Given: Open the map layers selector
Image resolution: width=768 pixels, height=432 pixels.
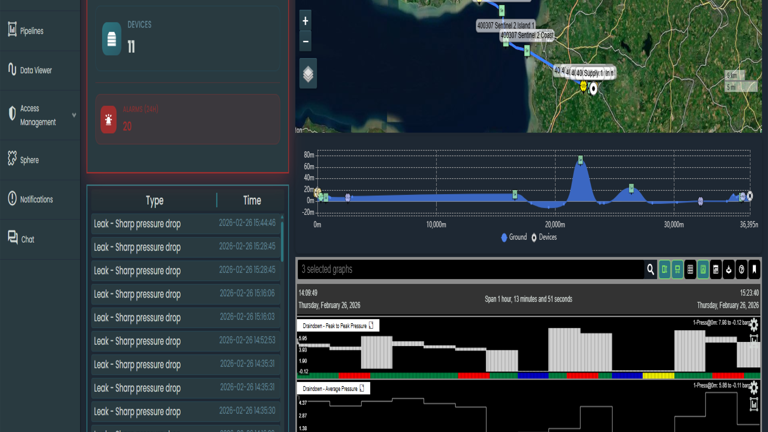Looking at the screenshot, I should [308, 74].
